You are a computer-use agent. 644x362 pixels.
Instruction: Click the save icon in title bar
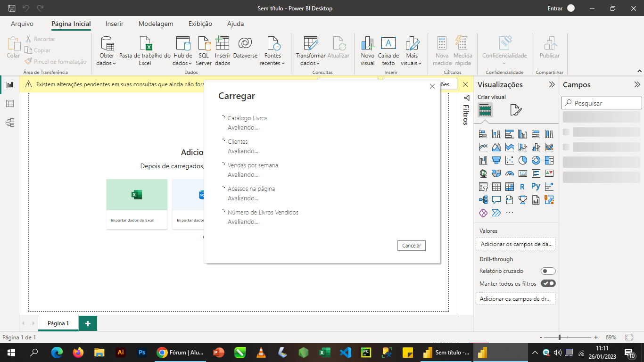12,8
